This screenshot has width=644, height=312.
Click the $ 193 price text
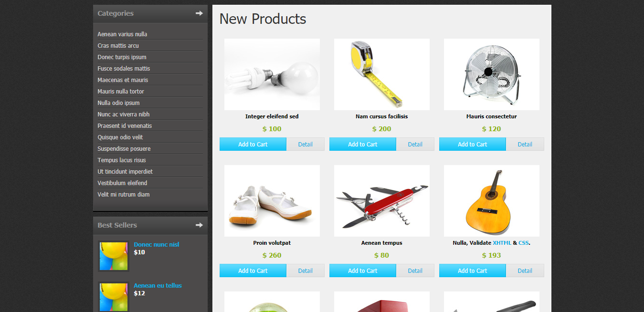pyautogui.click(x=492, y=255)
